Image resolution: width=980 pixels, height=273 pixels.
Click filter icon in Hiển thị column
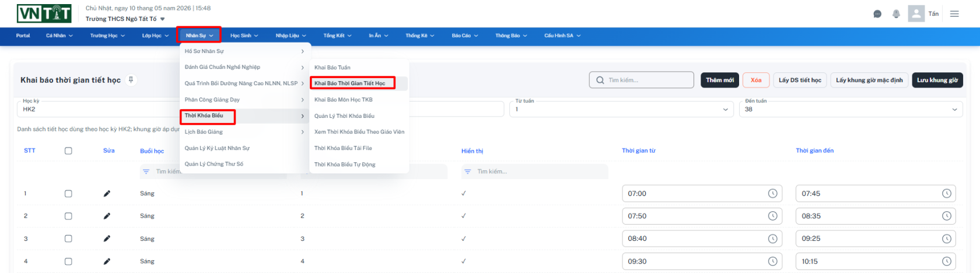point(467,171)
